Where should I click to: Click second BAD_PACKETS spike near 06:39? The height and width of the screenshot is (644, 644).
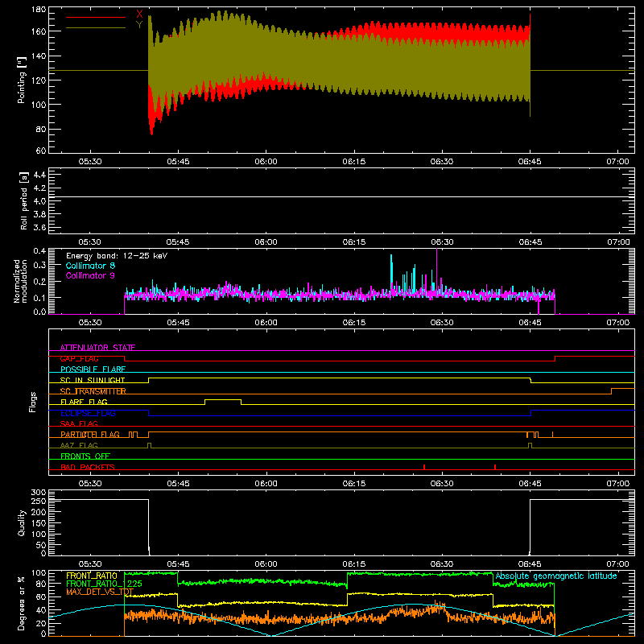(495, 467)
